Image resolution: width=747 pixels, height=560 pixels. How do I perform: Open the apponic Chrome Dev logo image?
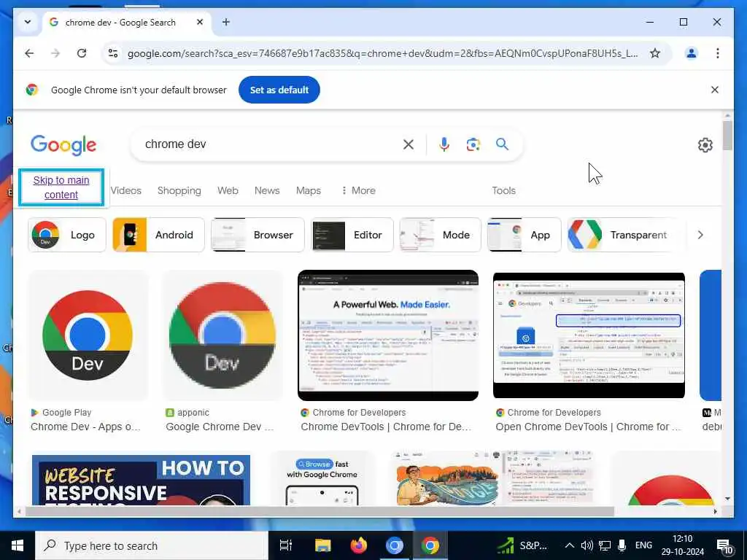pyautogui.click(x=222, y=335)
